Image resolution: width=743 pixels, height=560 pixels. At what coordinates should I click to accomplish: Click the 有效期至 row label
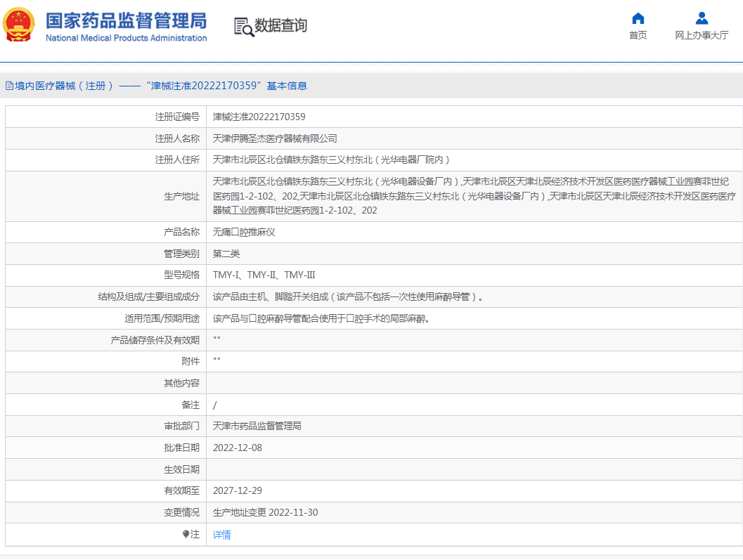point(182,491)
